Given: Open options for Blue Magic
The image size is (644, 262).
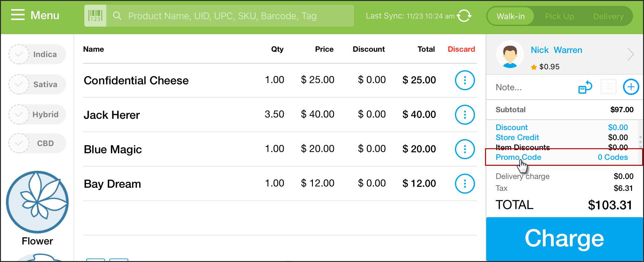Looking at the screenshot, I should click(465, 149).
